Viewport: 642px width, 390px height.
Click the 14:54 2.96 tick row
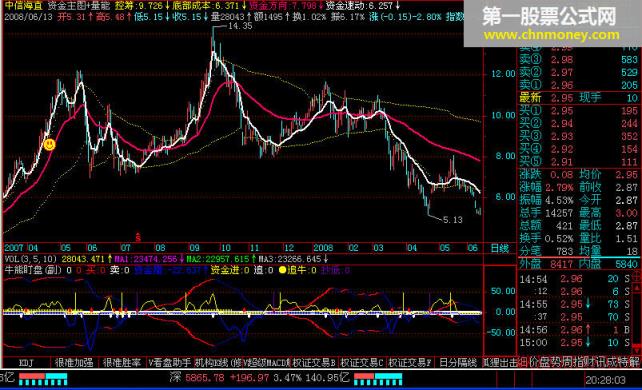pyautogui.click(x=575, y=279)
